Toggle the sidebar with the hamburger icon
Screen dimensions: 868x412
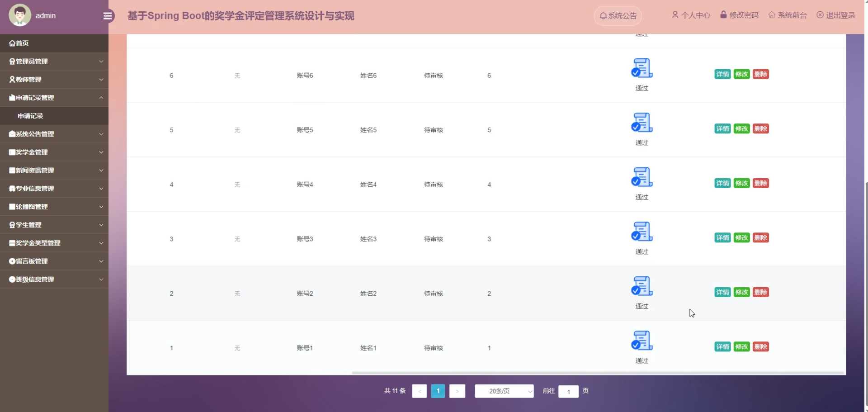(x=108, y=15)
